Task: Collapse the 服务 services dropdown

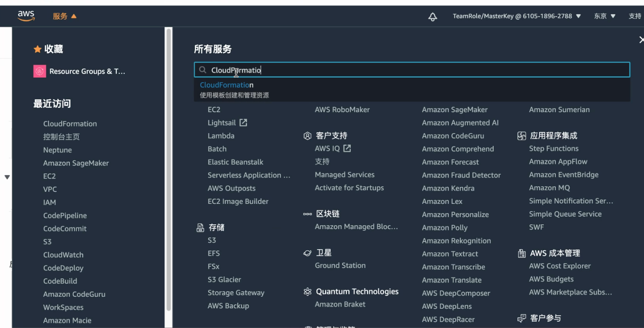Action: click(x=65, y=16)
